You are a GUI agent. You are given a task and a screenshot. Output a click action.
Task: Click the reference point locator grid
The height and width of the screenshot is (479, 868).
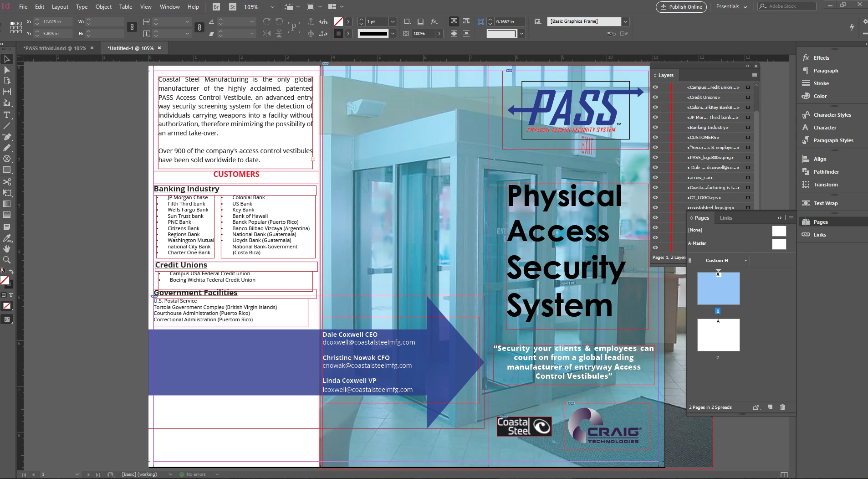(16, 27)
